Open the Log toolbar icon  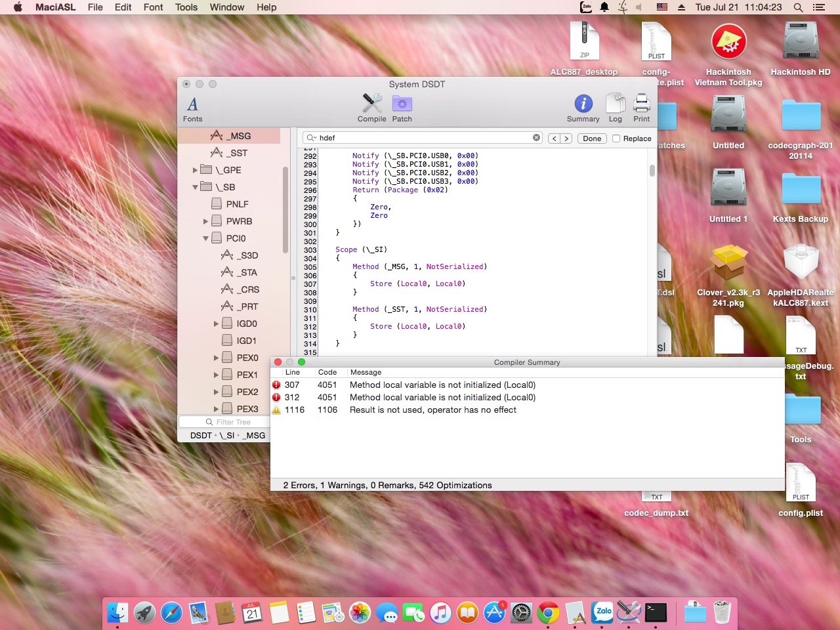pyautogui.click(x=615, y=104)
